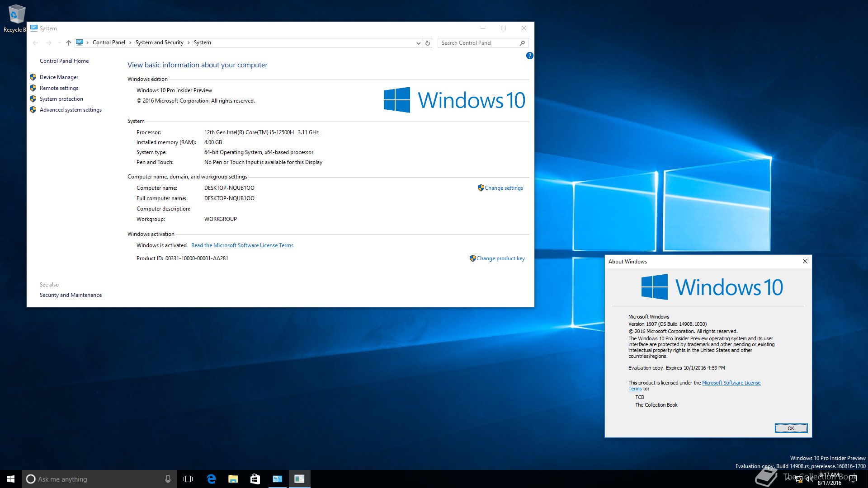This screenshot has height=488, width=868.
Task: Click Change settings for computer name
Action: coord(504,188)
